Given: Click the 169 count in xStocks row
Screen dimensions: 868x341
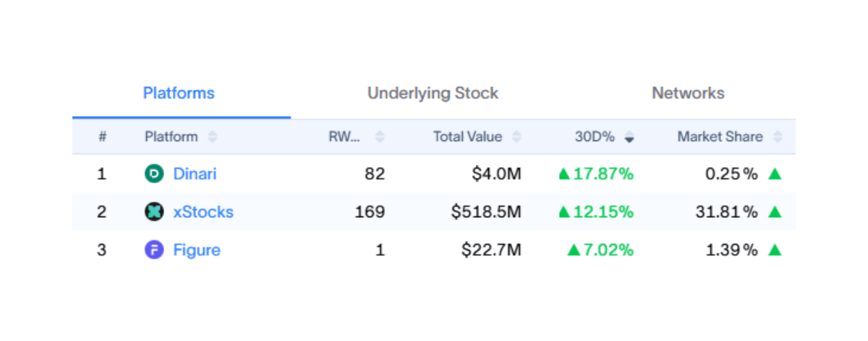Looking at the screenshot, I should click(370, 212).
